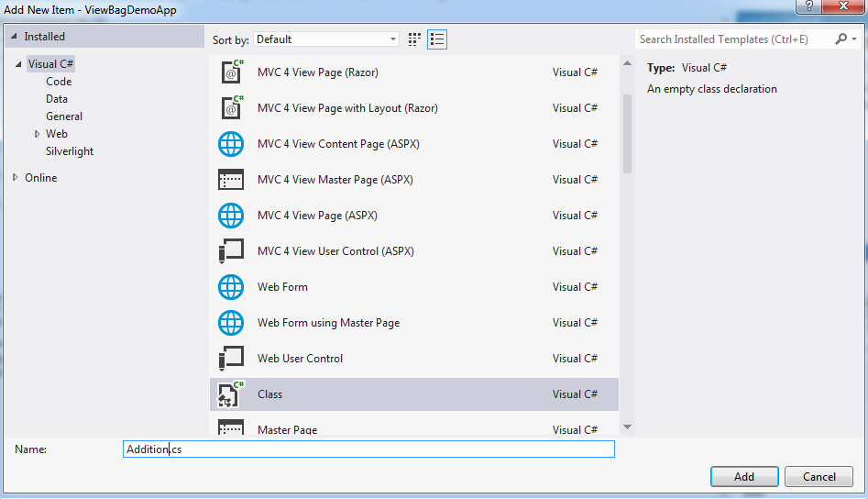Select the MVC 4 View Page (Razor) icon
868x499 pixels.
[231, 72]
